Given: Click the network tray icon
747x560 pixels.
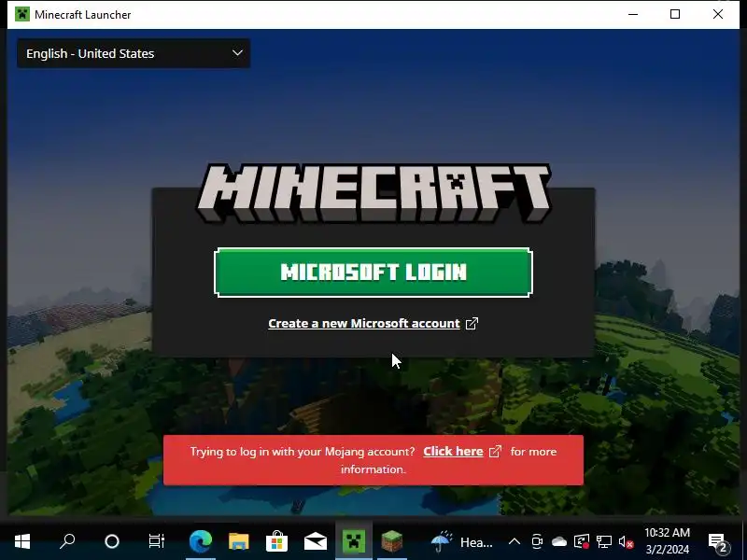Looking at the screenshot, I should tap(604, 541).
